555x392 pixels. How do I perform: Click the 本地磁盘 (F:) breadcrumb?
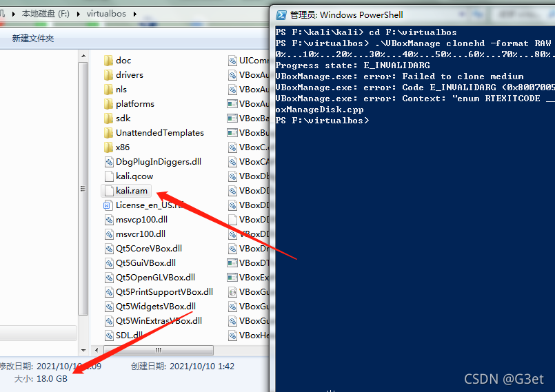46,14
